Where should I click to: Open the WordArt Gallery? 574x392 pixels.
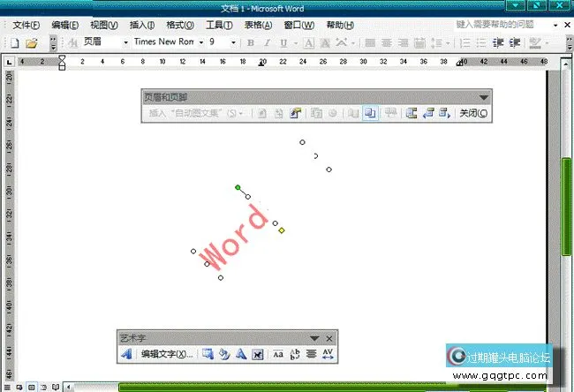point(208,354)
